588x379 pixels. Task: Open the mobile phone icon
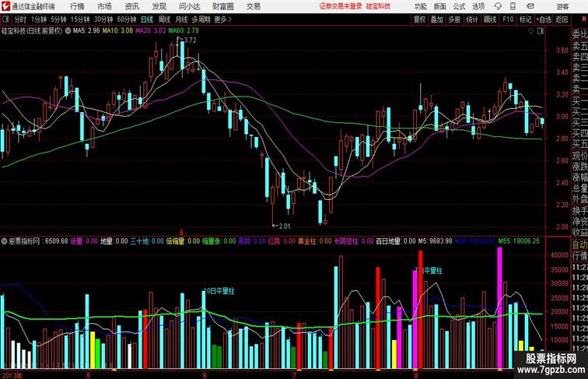click(513, 6)
